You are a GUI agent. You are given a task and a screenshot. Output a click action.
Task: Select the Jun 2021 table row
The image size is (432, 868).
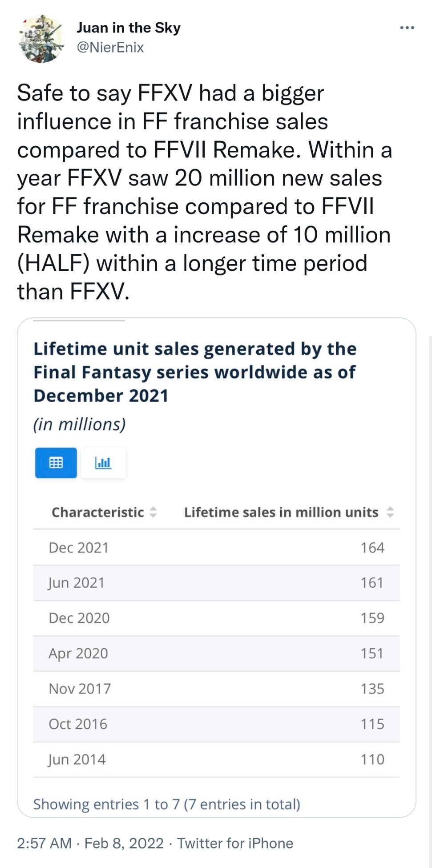216,583
